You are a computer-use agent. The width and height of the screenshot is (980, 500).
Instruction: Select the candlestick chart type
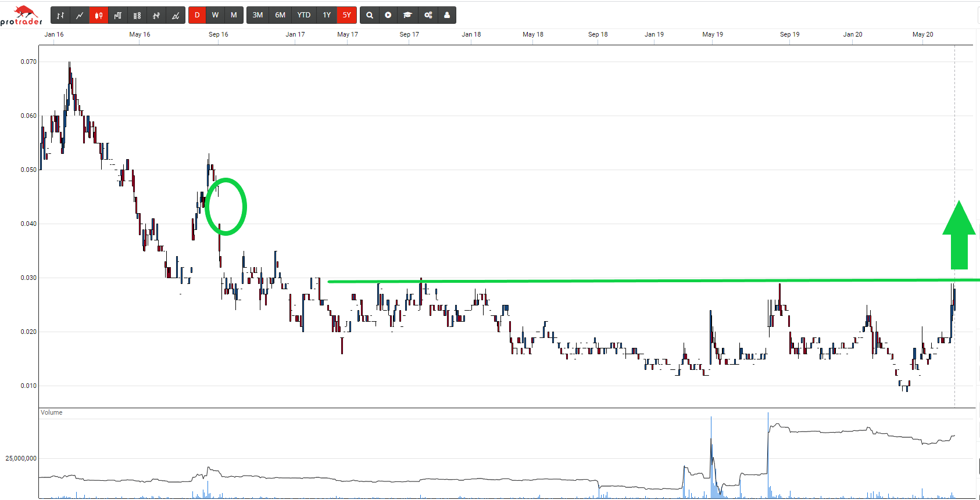[99, 15]
